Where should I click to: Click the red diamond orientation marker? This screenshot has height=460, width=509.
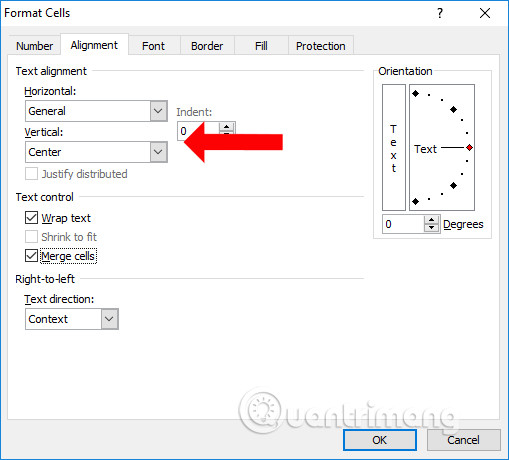(469, 147)
